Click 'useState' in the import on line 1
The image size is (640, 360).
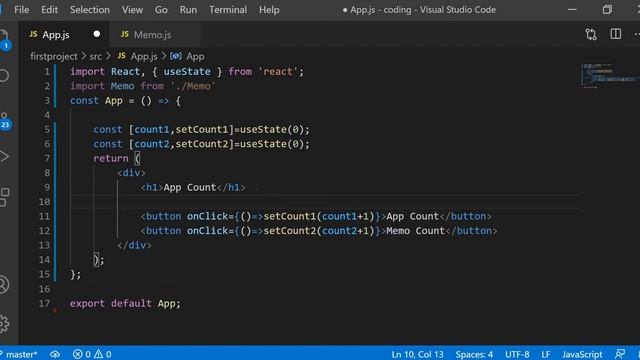187,72
